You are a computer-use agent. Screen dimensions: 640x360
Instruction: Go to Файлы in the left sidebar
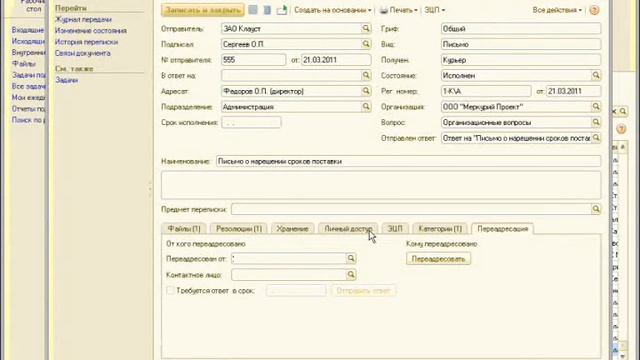point(24,64)
